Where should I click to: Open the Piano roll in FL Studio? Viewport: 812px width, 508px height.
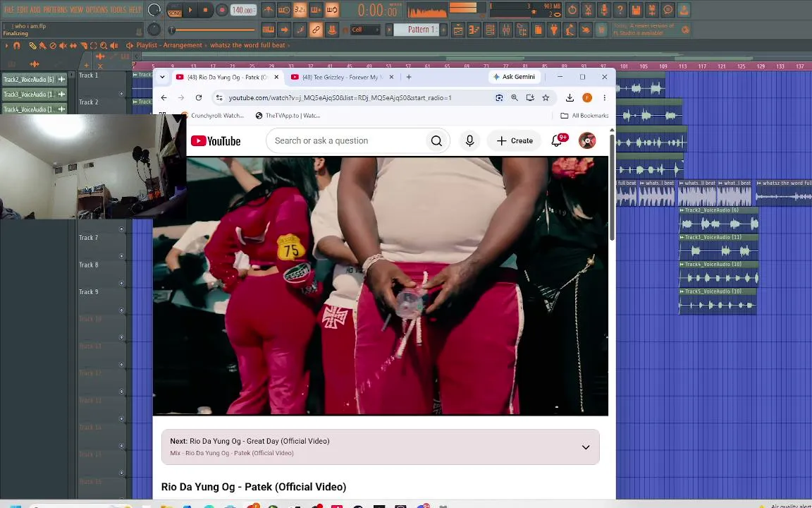[474, 30]
